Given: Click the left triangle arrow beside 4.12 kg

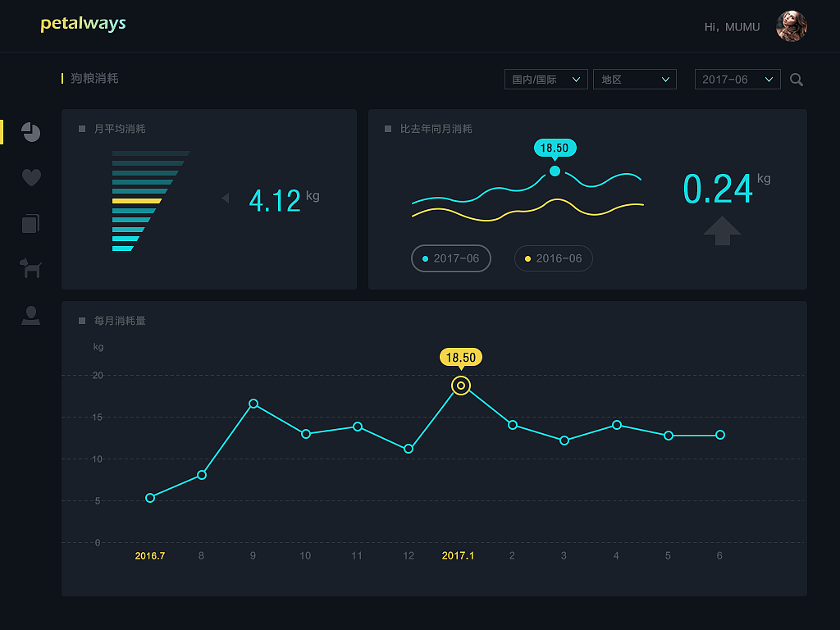Looking at the screenshot, I should point(226,199).
